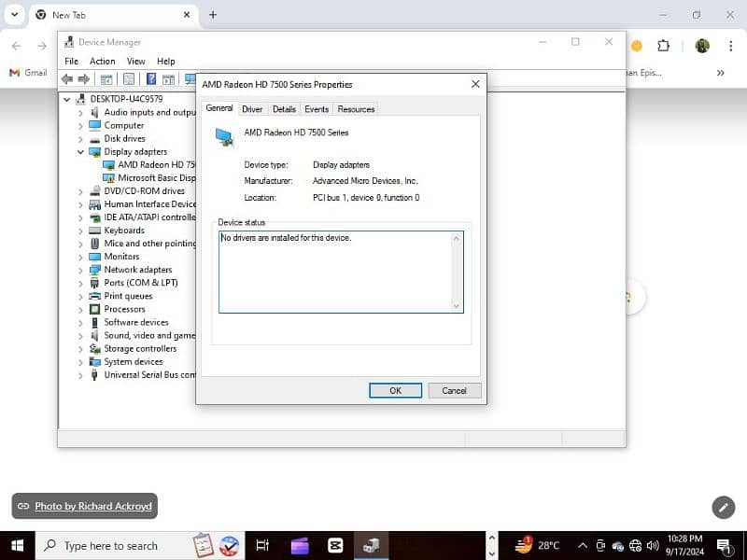Select Microsoft Basic Display adapter with warning
Image resolution: width=747 pixels, height=560 pixels.
pyautogui.click(x=156, y=178)
